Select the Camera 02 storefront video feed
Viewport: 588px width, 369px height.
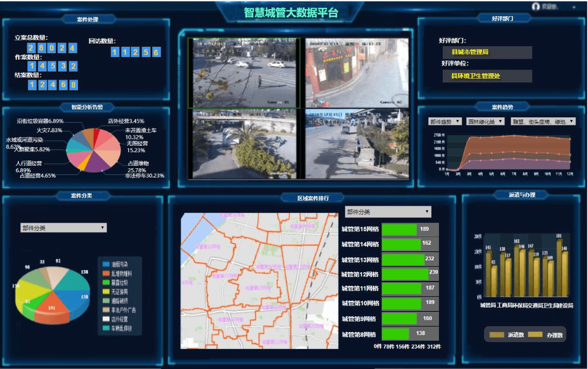click(357, 73)
